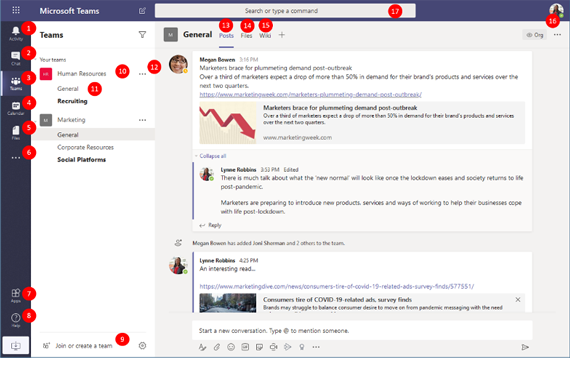This screenshot has width=570, height=369.
Task: Select the Human Resources team
Action: (x=81, y=74)
